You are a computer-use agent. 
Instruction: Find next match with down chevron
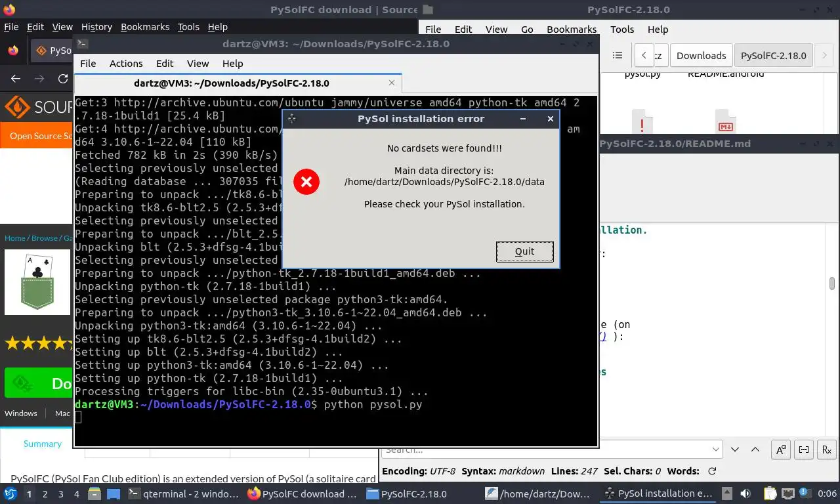click(x=735, y=450)
